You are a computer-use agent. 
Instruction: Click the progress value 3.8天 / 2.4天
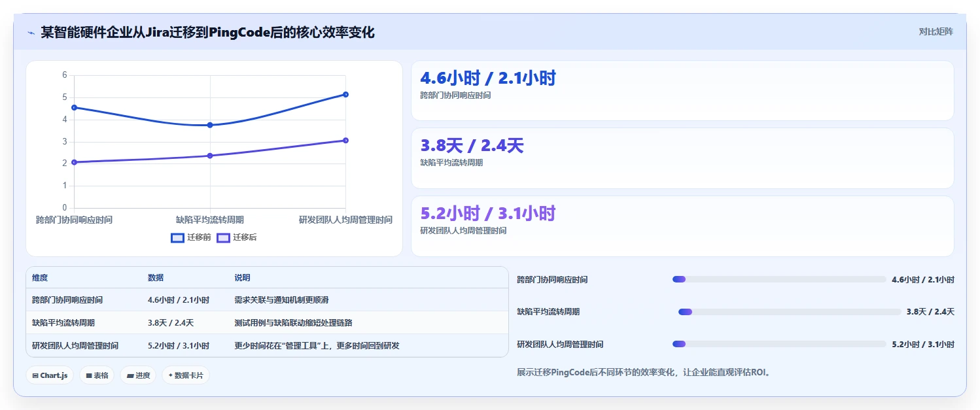[930, 312]
